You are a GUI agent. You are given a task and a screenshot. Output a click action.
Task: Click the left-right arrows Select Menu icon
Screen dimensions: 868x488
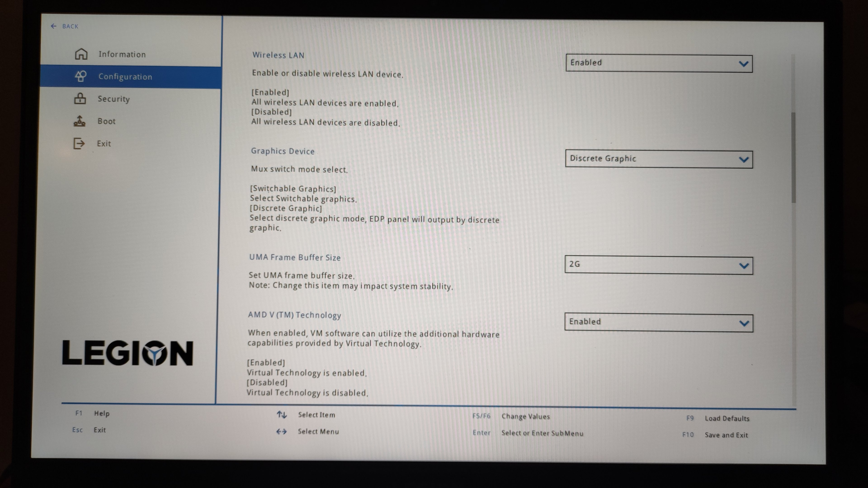[x=281, y=432]
